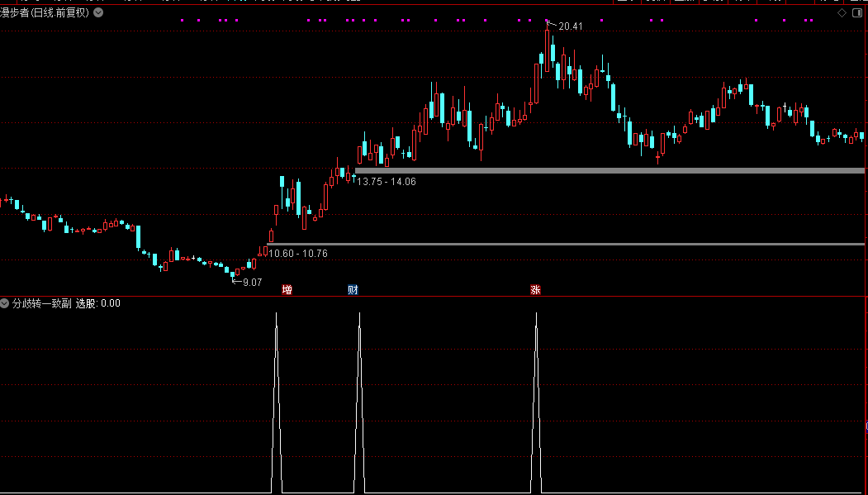Toggle the side panel icon beside the diamond
This screenshot has height=495, width=868.
(x=858, y=12)
